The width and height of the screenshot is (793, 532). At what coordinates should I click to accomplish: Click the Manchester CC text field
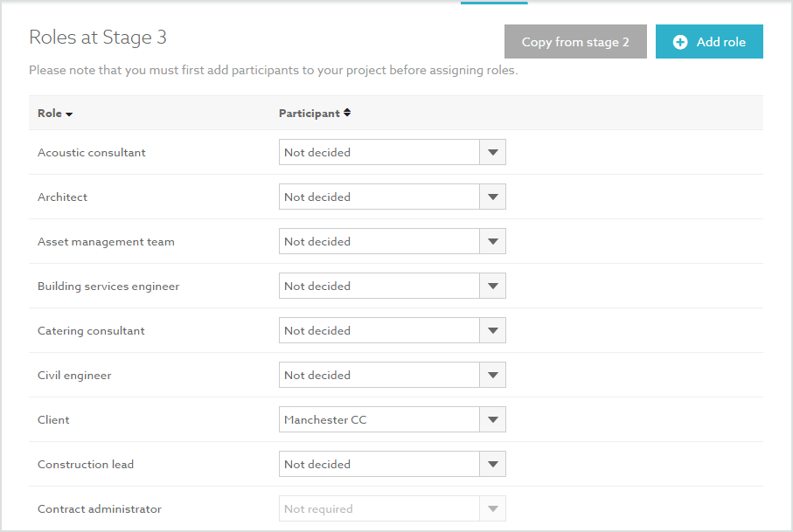pyautogui.click(x=379, y=419)
